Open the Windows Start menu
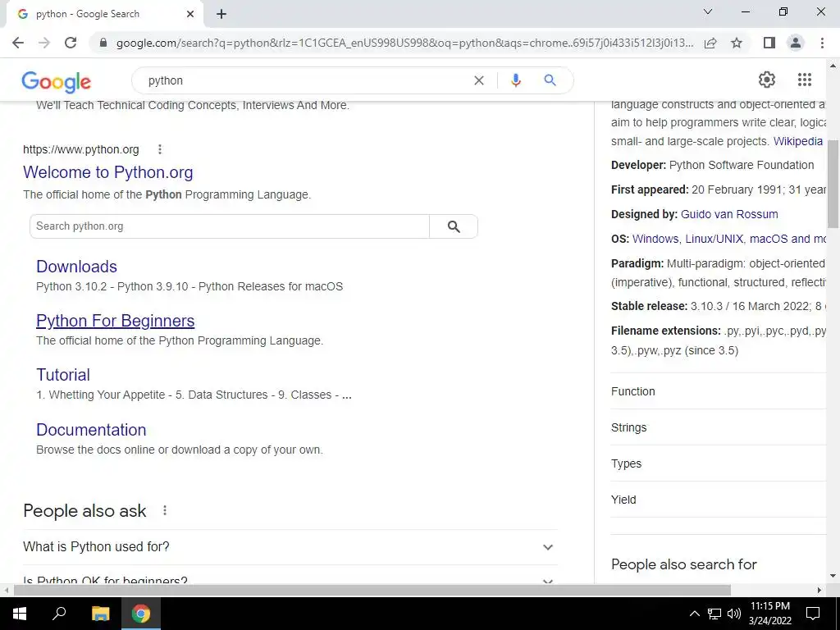This screenshot has width=840, height=630. [20, 614]
